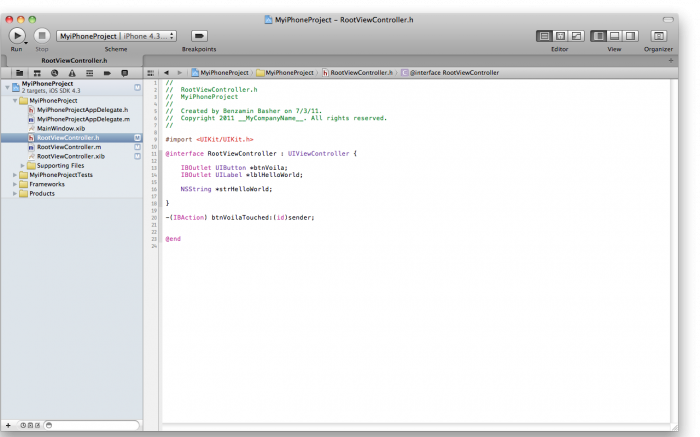Click the RootViewController.h tab
The image size is (700, 437).
click(x=74, y=61)
